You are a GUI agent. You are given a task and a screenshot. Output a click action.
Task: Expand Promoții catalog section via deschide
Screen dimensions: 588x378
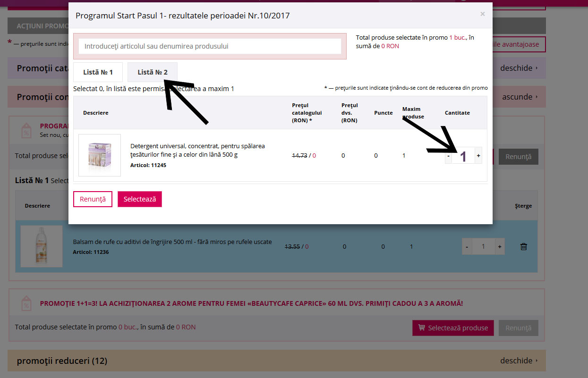[x=519, y=68]
